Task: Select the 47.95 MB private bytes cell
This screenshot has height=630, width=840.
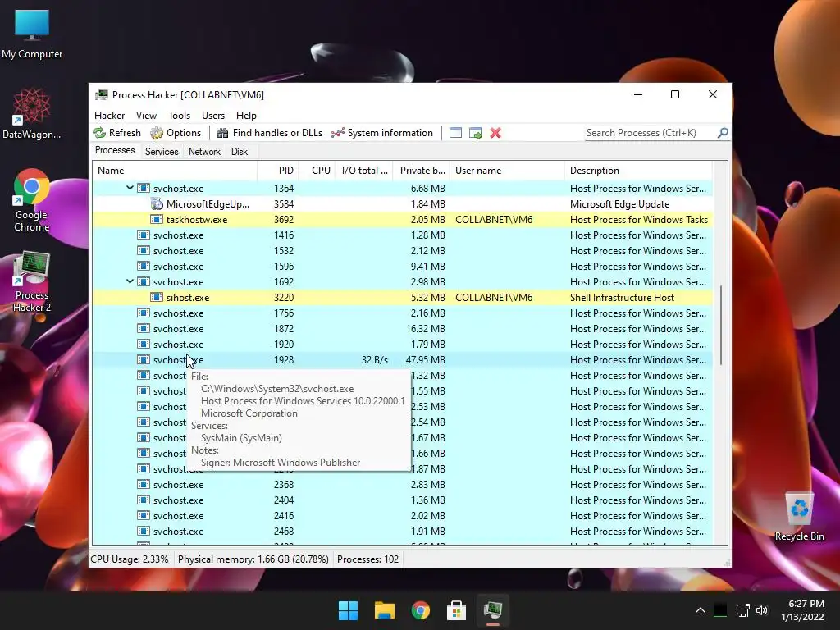Action: click(x=426, y=360)
